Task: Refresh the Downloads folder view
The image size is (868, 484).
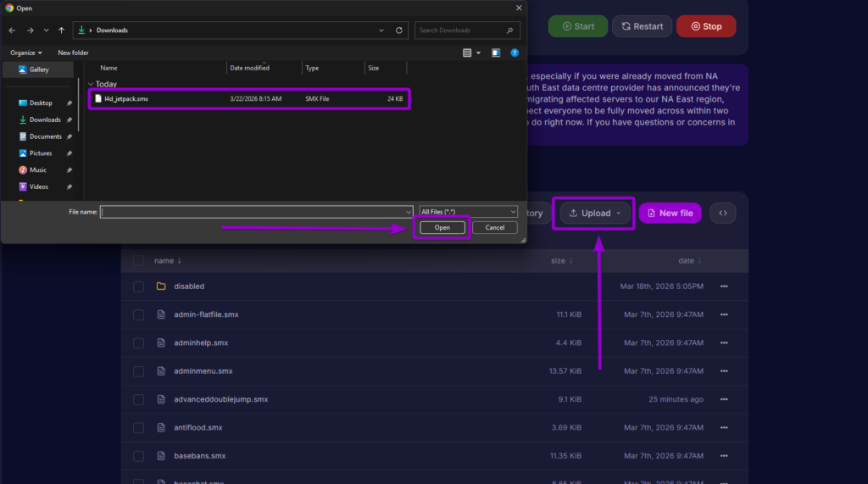Action: pyautogui.click(x=399, y=31)
